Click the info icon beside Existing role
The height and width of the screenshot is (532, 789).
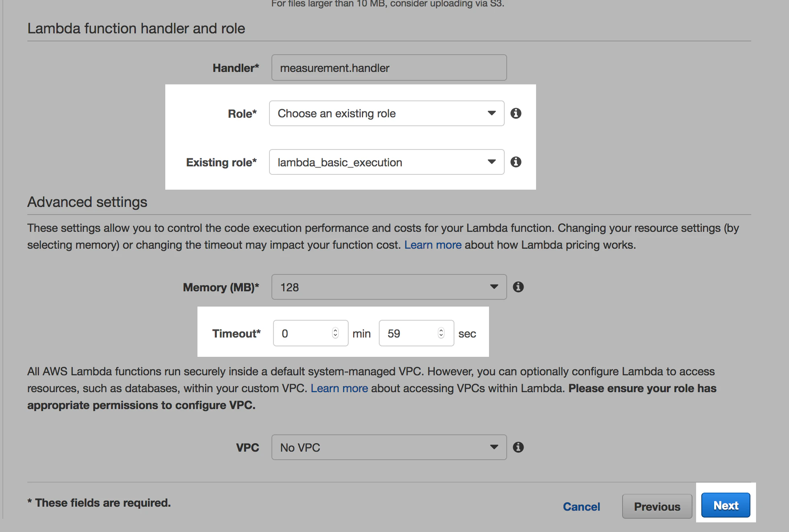(x=516, y=162)
